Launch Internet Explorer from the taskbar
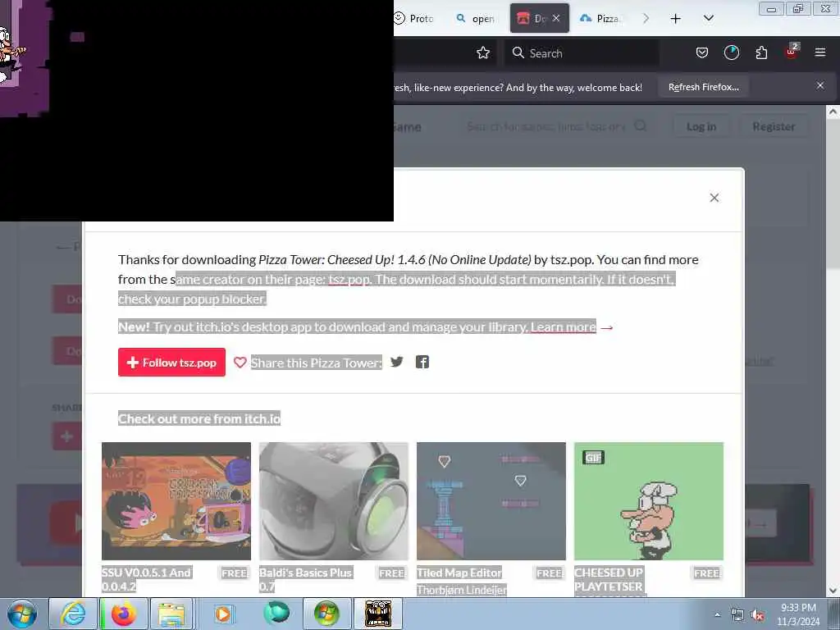840x630 pixels. click(x=73, y=614)
